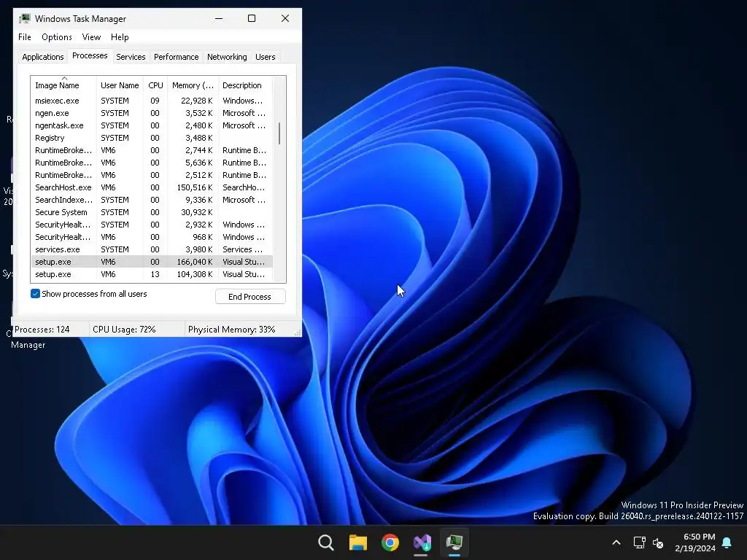Select the Registry process row
This screenshot has width=747, height=560.
click(152, 138)
